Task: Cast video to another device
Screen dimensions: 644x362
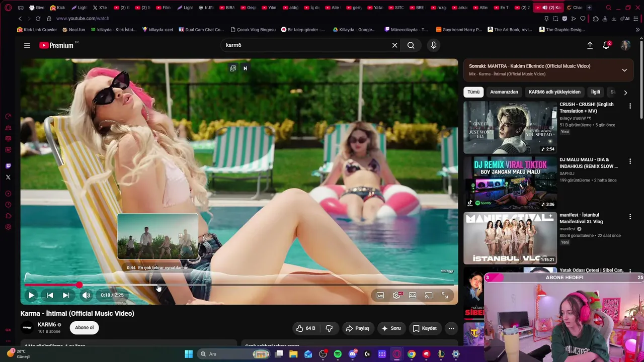Action: [x=429, y=295]
